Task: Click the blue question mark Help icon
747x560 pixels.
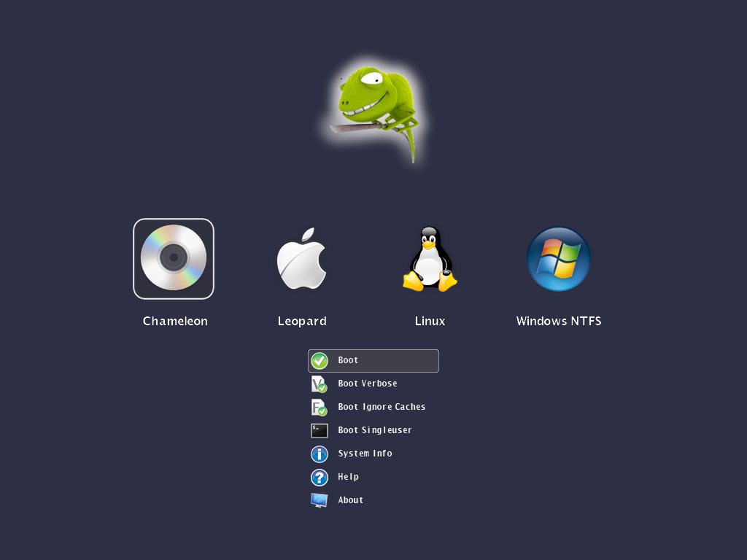Action: 320,477
